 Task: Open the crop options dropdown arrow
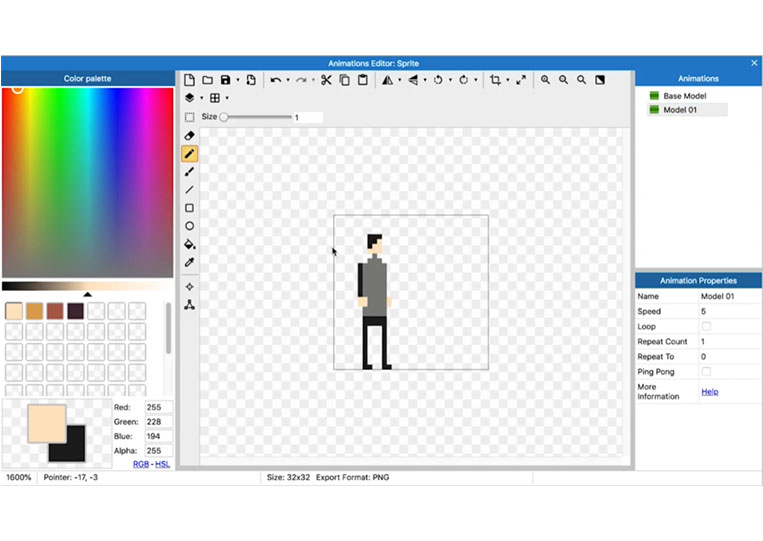[x=508, y=80]
